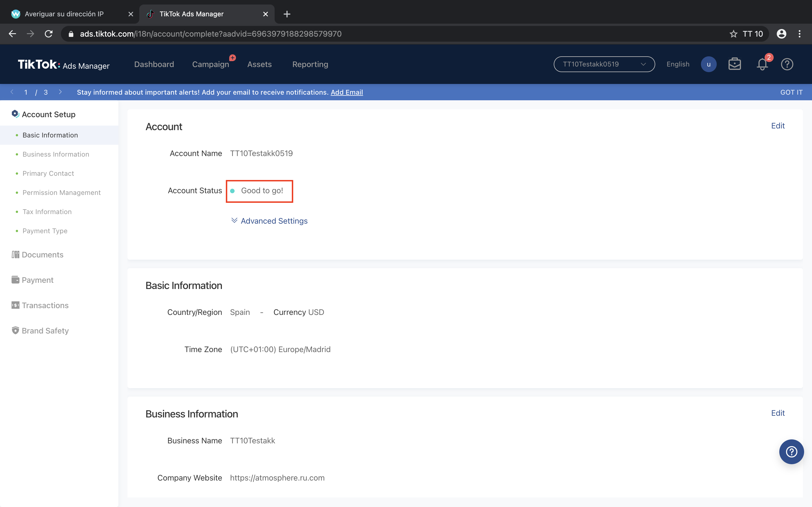Open the Campaign menu
Viewport: 812px width, 507px height.
[x=210, y=64]
